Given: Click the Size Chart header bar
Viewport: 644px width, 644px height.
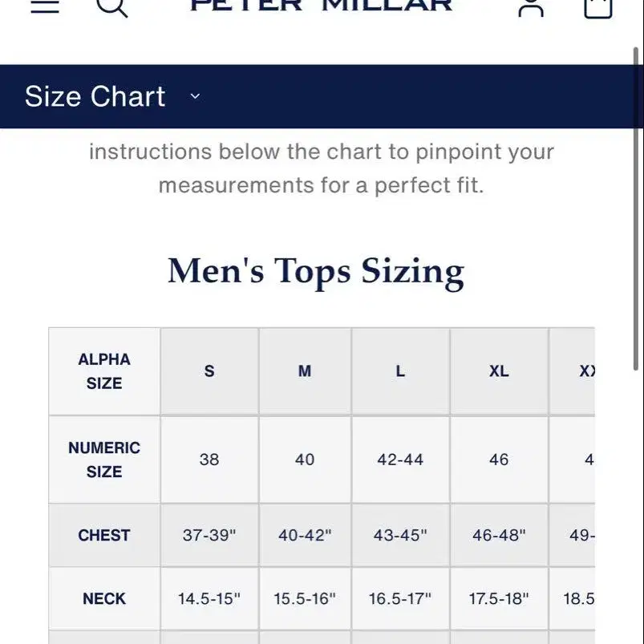Looking at the screenshot, I should [x=316, y=96].
